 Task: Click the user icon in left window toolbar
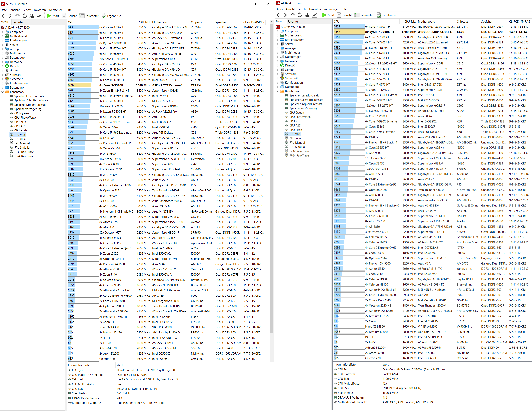coord(32,16)
